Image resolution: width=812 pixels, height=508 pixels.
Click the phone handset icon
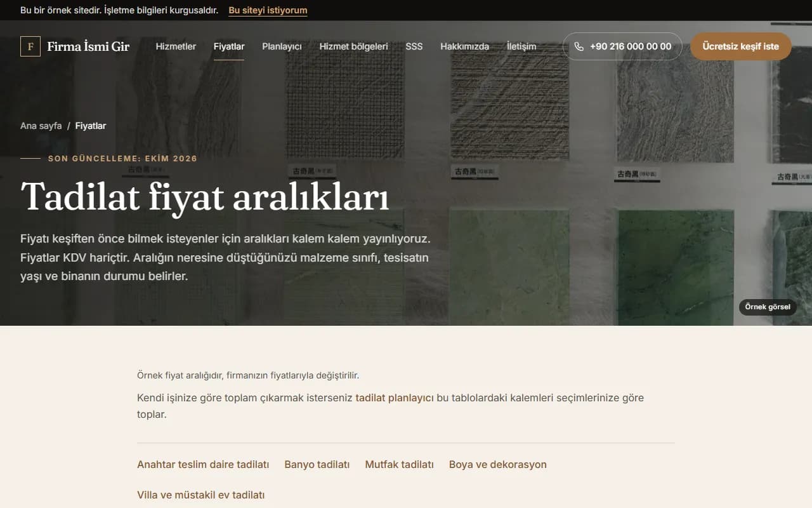pos(579,46)
